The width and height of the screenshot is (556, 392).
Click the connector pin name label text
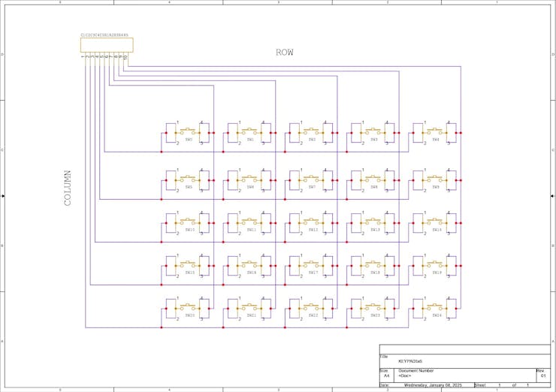tap(104, 35)
